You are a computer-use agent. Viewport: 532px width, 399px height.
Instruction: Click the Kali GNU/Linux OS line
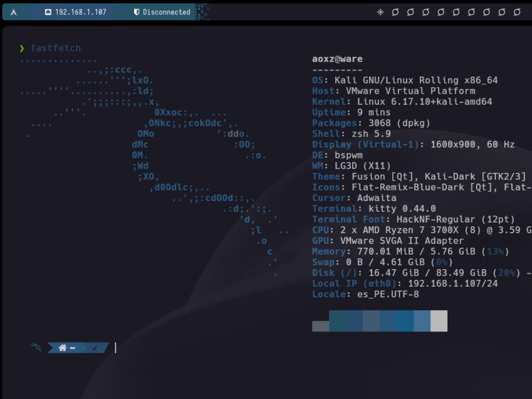[x=404, y=80]
